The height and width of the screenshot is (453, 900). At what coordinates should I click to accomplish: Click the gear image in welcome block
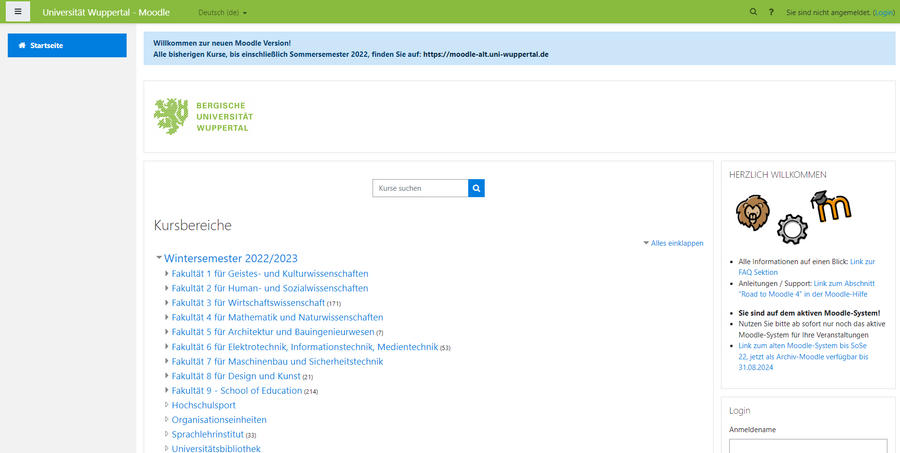[792, 229]
